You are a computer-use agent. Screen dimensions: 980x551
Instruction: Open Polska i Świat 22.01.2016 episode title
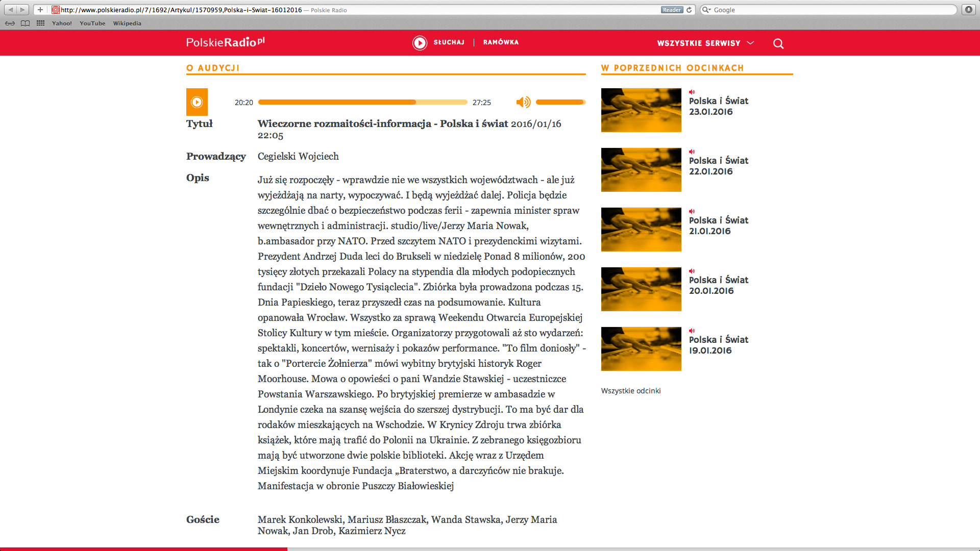pyautogui.click(x=719, y=166)
